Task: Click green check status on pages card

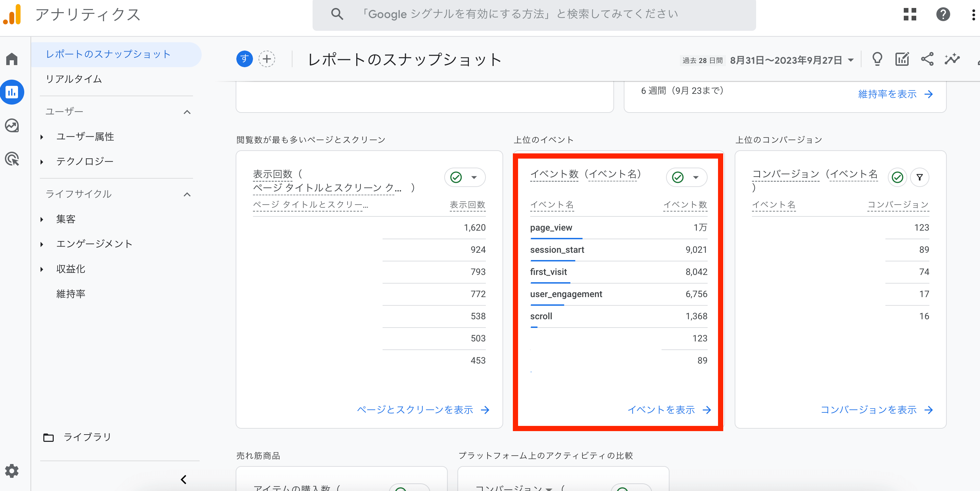Action: 456,177
